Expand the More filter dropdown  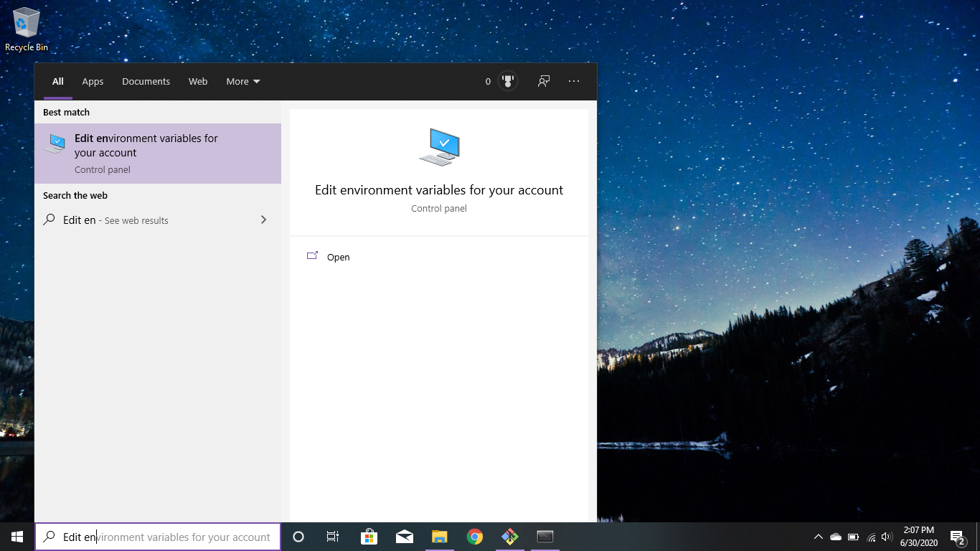pos(243,82)
